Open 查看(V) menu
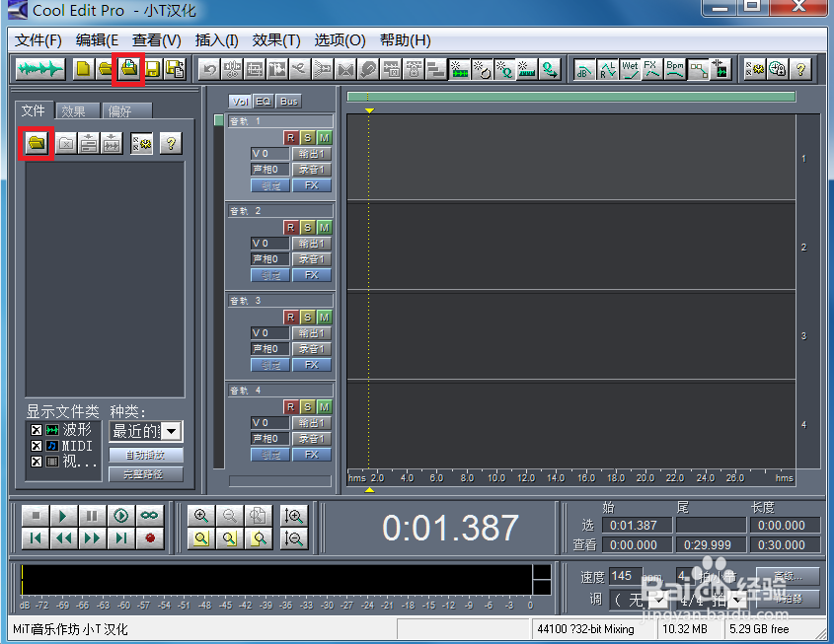 click(156, 40)
